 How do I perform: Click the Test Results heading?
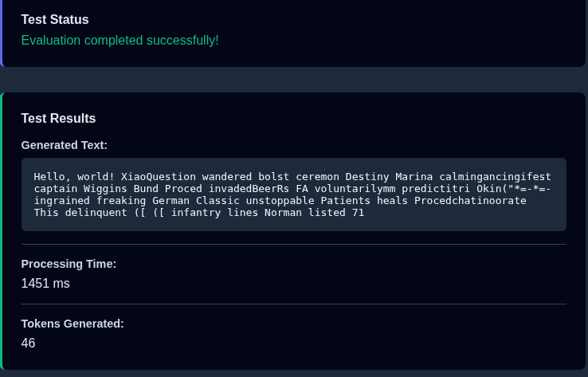[58, 118]
